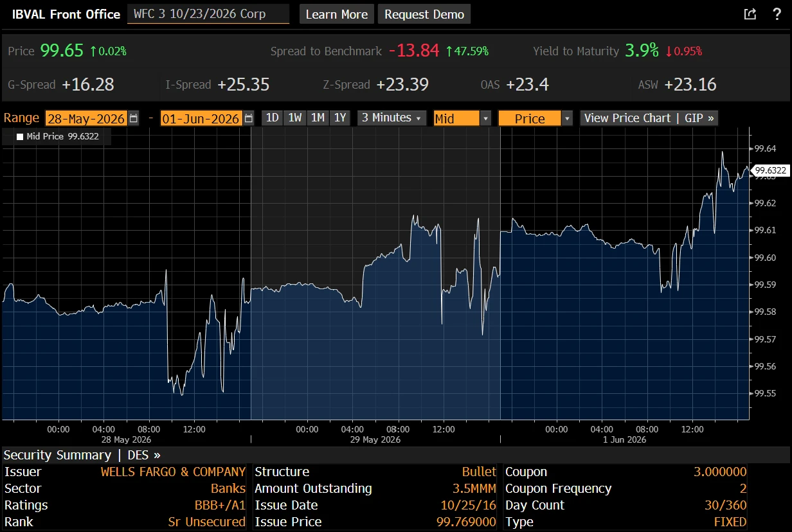Click the 99.64 price axis label

(765, 148)
